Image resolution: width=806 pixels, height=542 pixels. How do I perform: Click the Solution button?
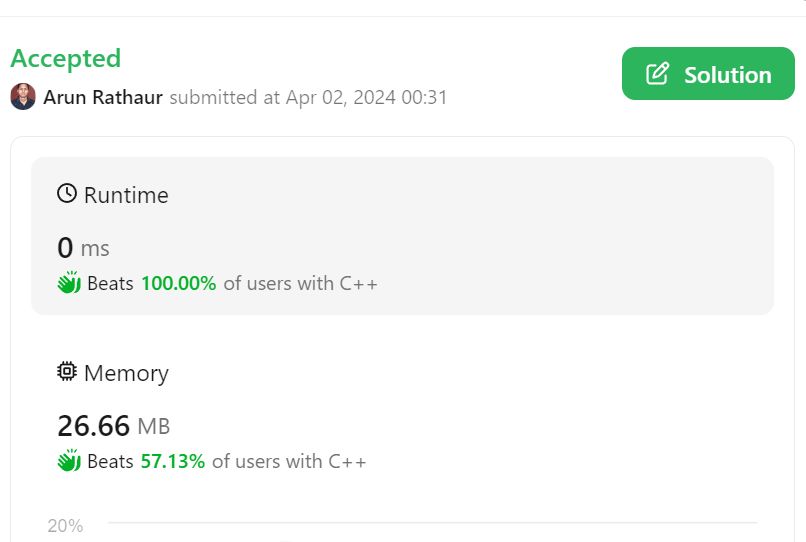tap(708, 74)
